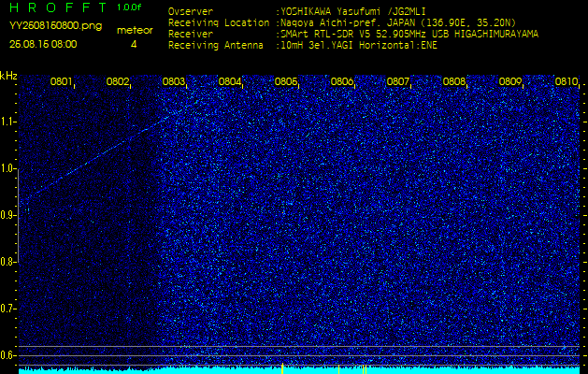Click the yellow meteor marker below 0806
The image size is (588, 374).
[x=338, y=369]
